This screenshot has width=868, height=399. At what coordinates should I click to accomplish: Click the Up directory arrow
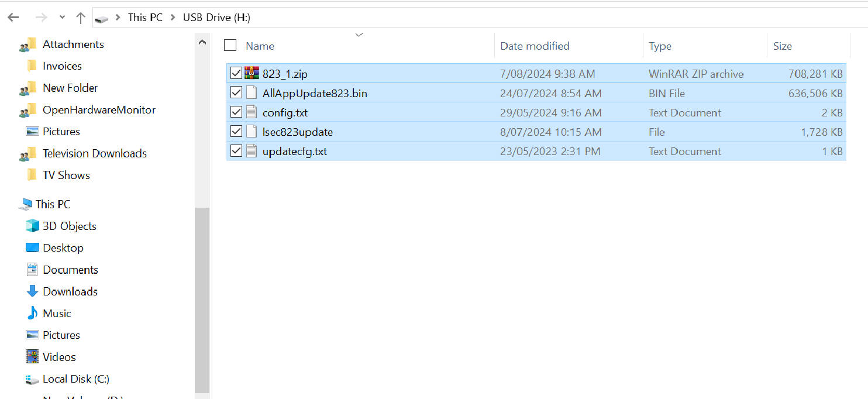coord(81,18)
